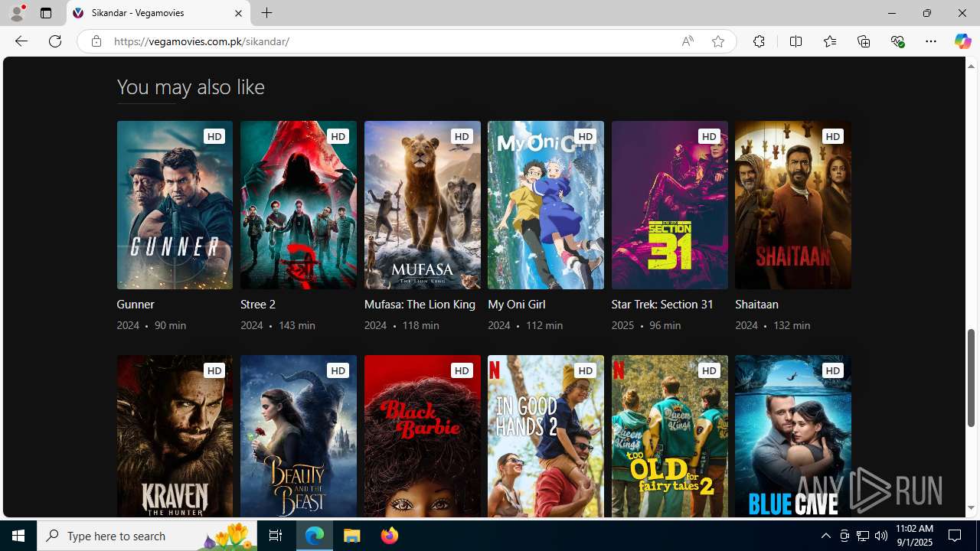
Task: Toggle split screen view
Action: [795, 41]
